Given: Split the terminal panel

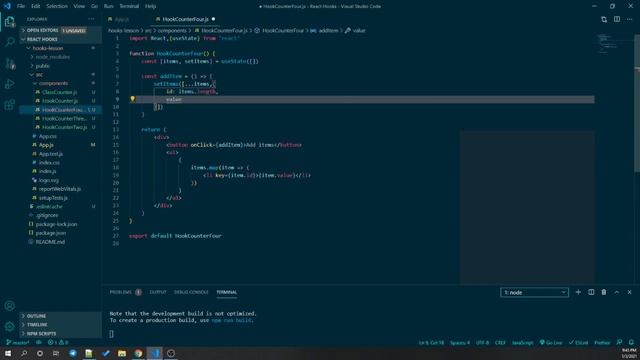Looking at the screenshot, I should point(591,292).
